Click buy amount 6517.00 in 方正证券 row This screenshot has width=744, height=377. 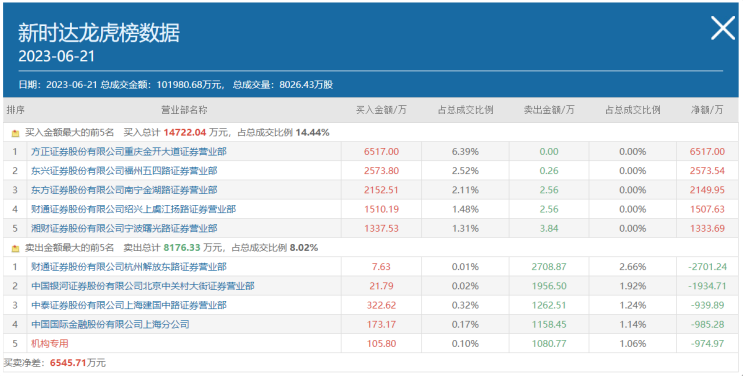coord(381,152)
